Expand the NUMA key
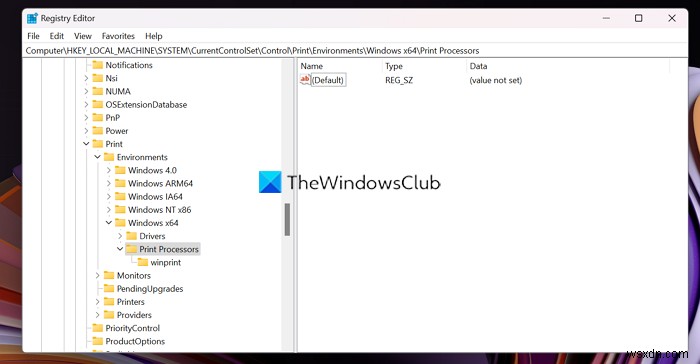 pyautogui.click(x=86, y=92)
